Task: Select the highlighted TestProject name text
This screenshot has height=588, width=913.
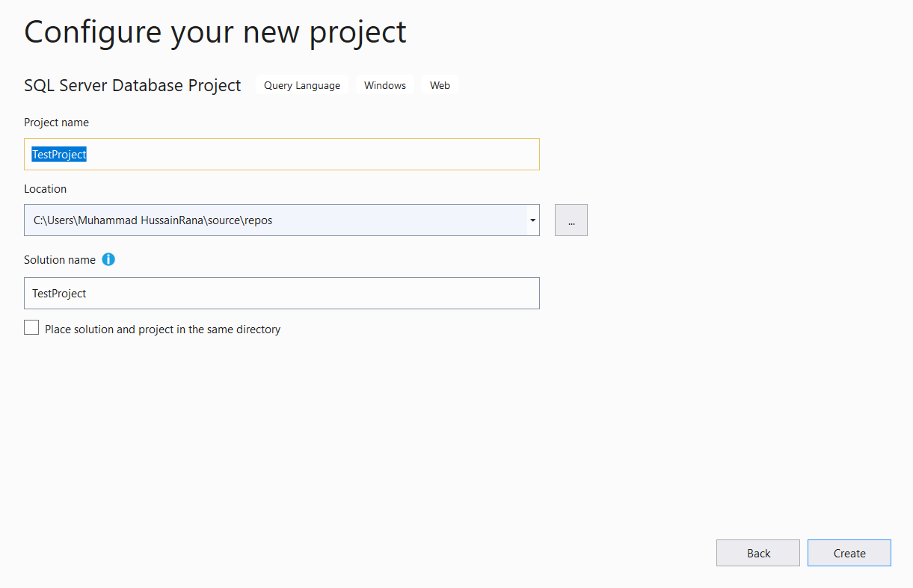Action: [x=58, y=154]
